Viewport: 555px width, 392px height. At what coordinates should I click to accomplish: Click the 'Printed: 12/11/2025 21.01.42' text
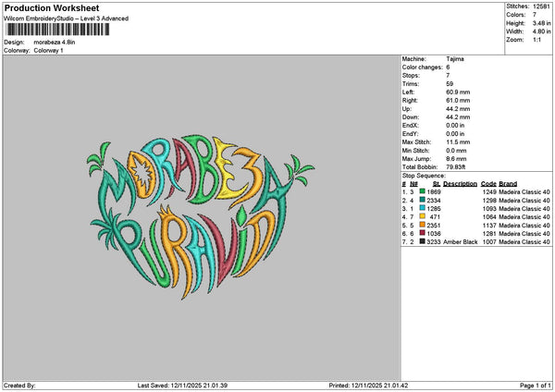[x=368, y=386]
